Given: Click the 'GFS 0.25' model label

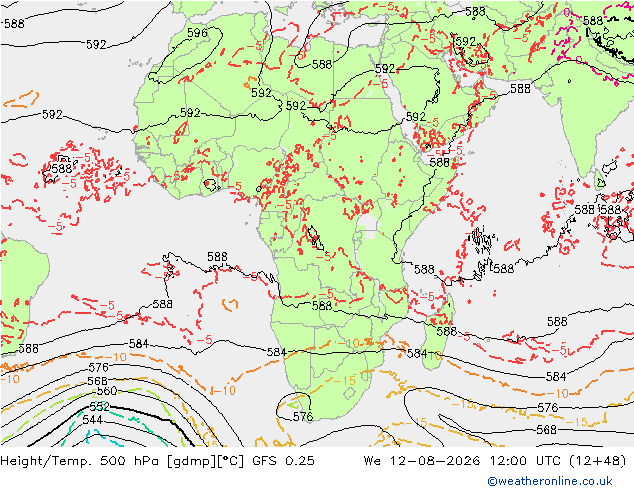Looking at the screenshot, I should click(x=283, y=461).
